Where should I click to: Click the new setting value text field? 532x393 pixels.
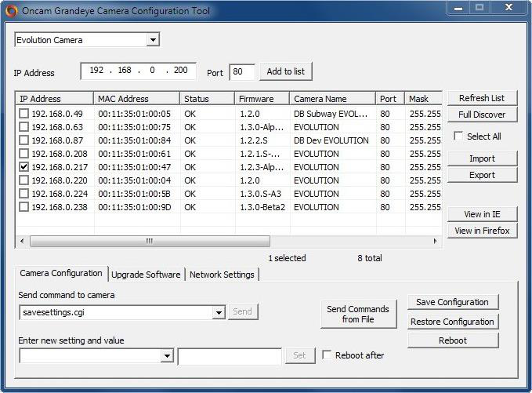coord(230,356)
